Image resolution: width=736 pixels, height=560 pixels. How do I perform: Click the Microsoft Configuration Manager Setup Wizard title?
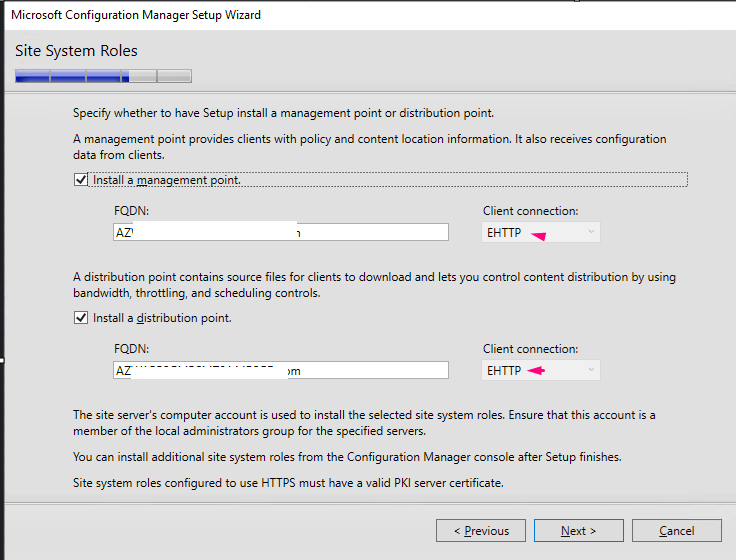tap(136, 15)
